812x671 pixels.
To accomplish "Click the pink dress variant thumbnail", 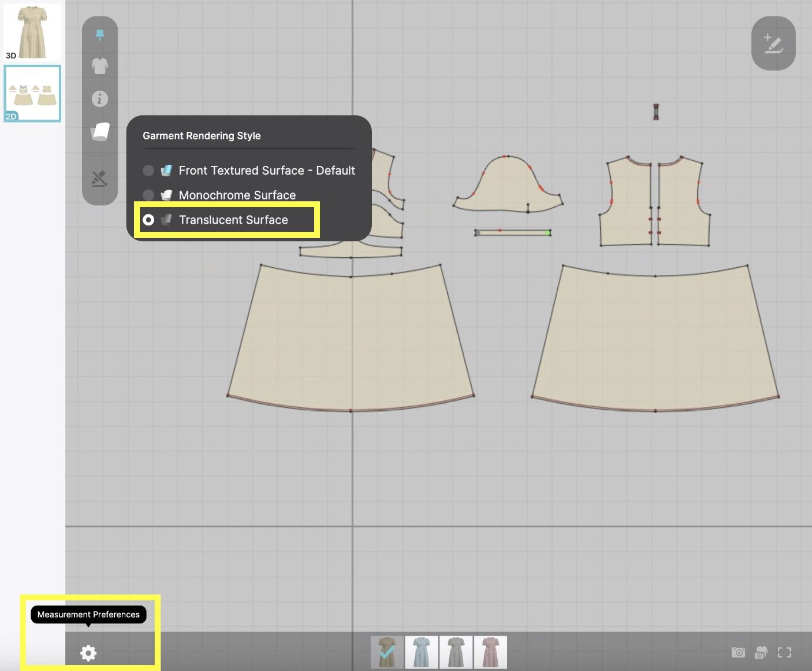I will [490, 652].
